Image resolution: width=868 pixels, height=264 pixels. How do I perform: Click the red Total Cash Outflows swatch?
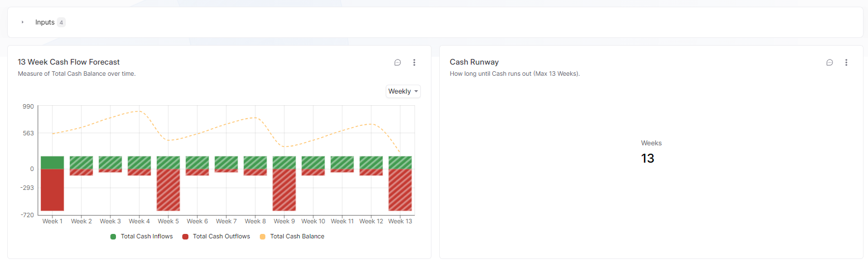tap(185, 237)
